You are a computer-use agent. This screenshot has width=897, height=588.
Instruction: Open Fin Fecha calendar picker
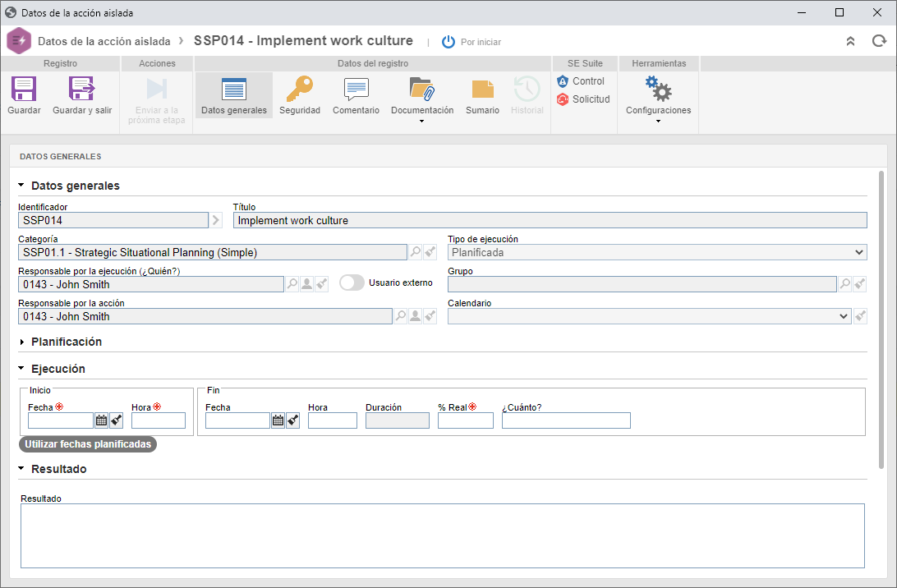[278, 420]
